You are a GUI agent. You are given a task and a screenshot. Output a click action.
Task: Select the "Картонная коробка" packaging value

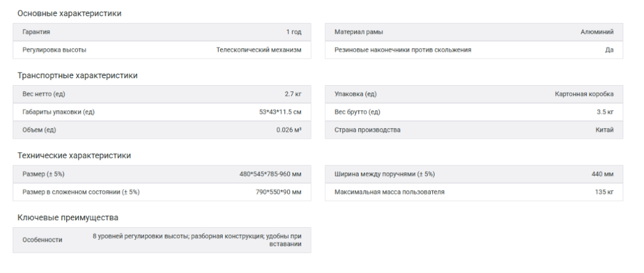point(584,94)
